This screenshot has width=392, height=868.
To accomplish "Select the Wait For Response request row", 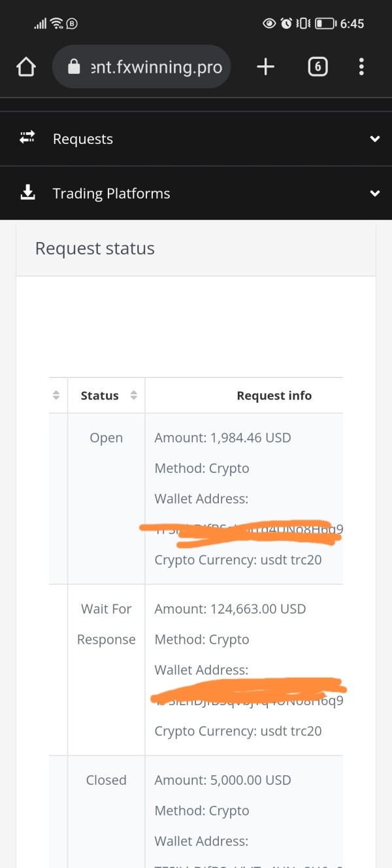I will tap(106, 624).
